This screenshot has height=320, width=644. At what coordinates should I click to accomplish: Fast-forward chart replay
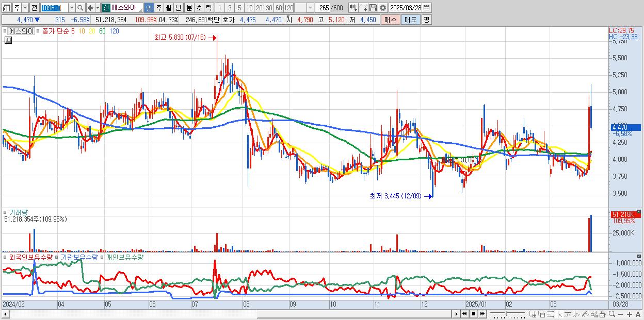coord(482,314)
